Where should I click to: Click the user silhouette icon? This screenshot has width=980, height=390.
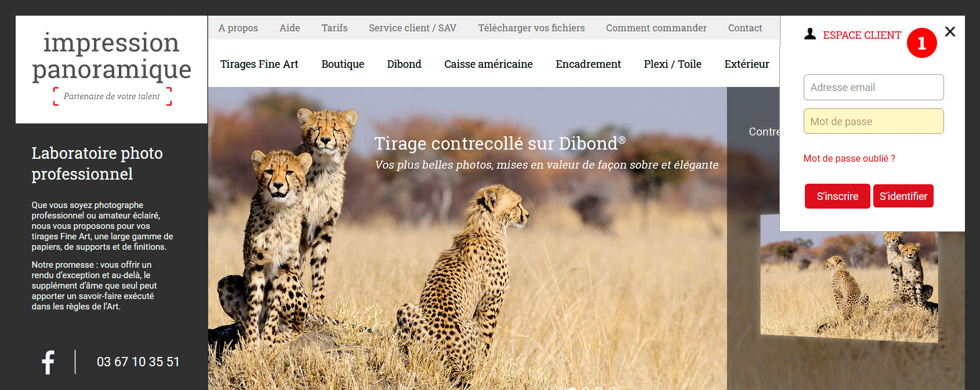coord(810,34)
